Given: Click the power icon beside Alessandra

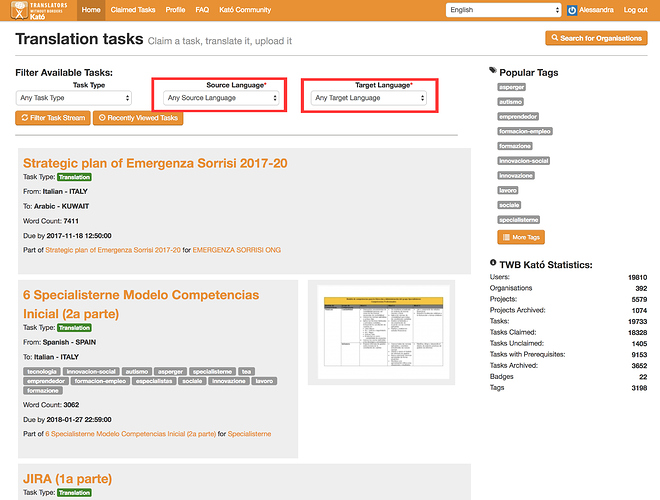Looking at the screenshot, I should pyautogui.click(x=572, y=10).
